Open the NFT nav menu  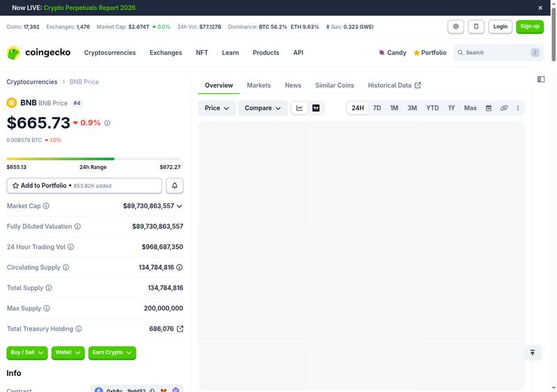click(x=202, y=53)
